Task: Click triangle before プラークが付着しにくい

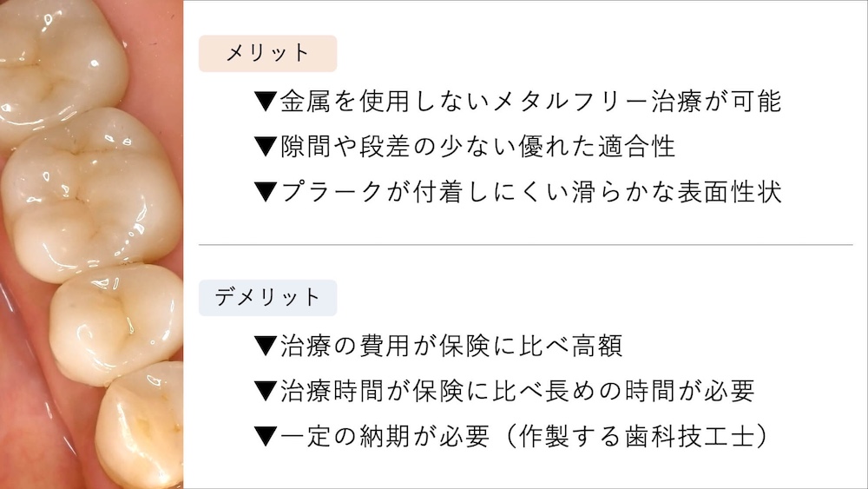Action: point(265,192)
